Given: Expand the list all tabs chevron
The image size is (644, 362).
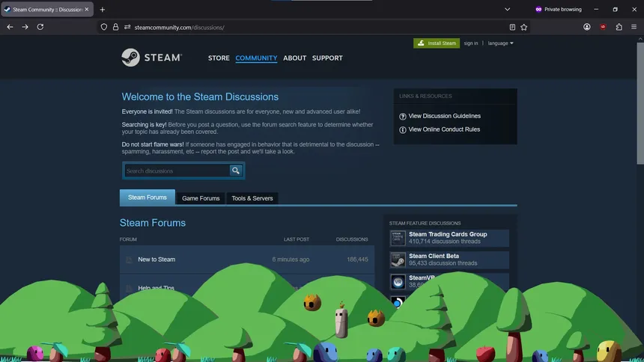Looking at the screenshot, I should tap(507, 10).
